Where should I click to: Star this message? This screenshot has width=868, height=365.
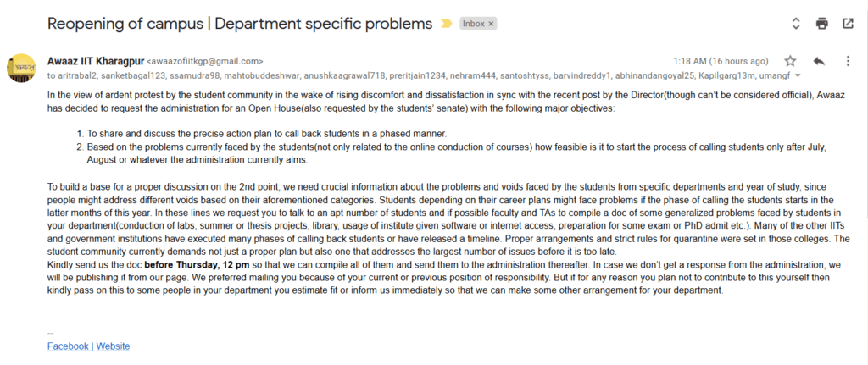point(791,61)
